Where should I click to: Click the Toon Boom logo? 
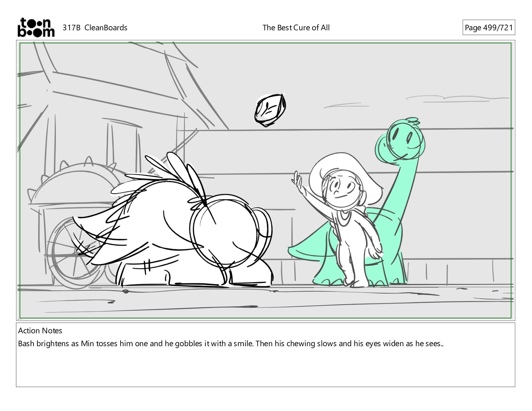click(x=36, y=27)
